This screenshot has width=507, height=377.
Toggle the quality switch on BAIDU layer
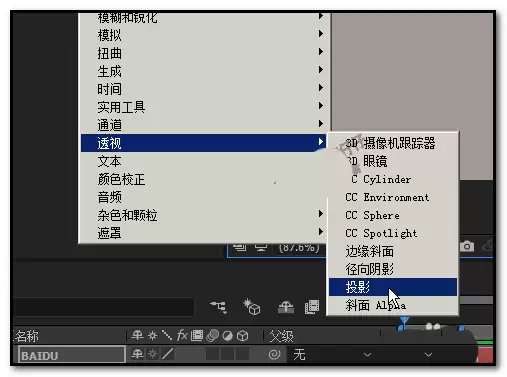click(x=167, y=354)
